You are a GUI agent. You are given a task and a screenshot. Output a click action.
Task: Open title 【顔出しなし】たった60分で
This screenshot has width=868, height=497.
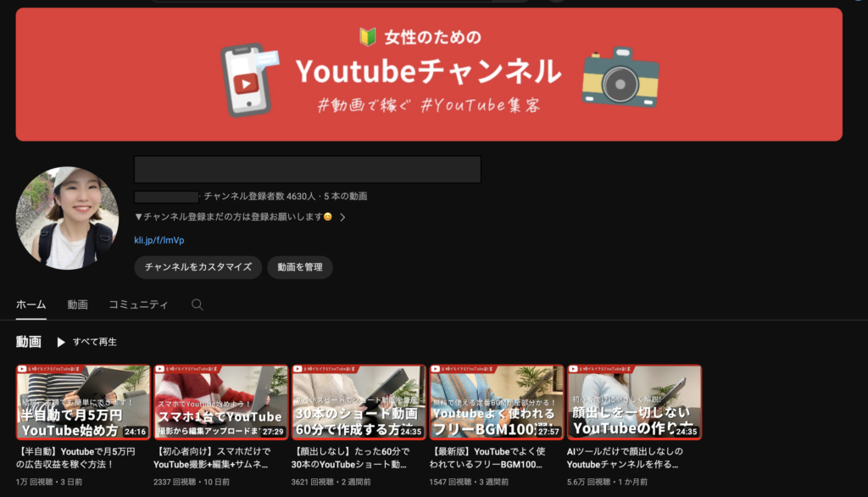[x=350, y=458]
